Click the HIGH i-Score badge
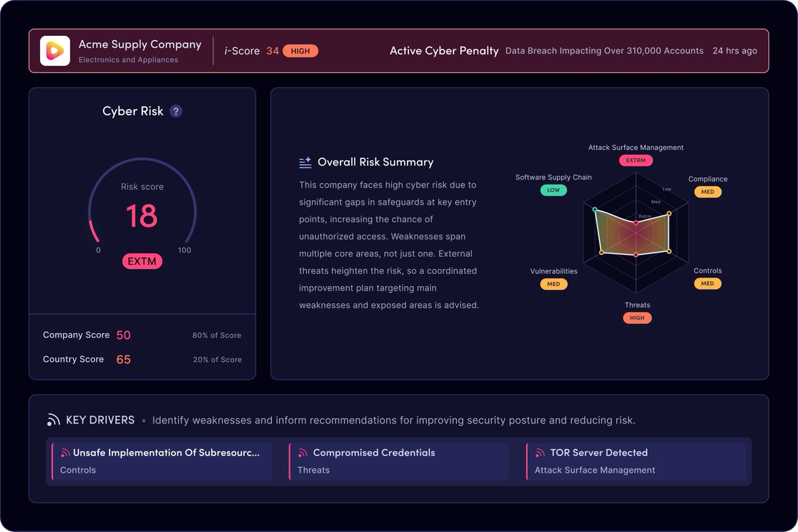The width and height of the screenshot is (798, 532). coord(301,51)
